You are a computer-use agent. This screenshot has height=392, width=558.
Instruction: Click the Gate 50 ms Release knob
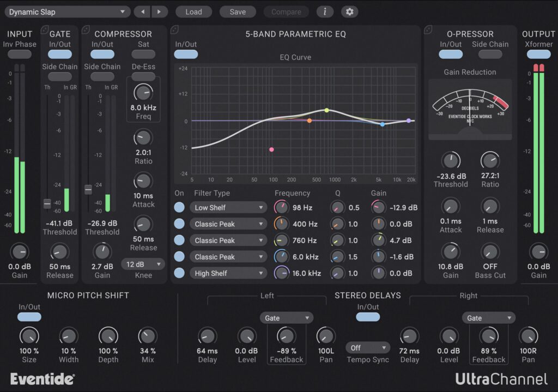coord(59,252)
